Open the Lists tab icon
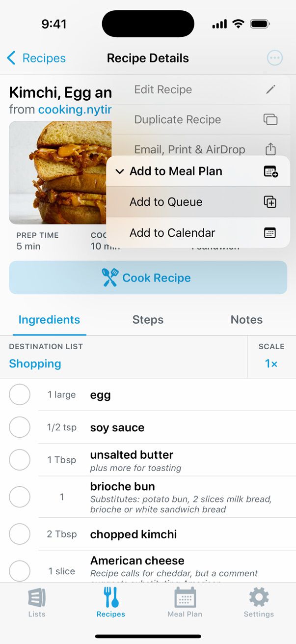Viewport: 296px width, 644px height. click(x=37, y=598)
